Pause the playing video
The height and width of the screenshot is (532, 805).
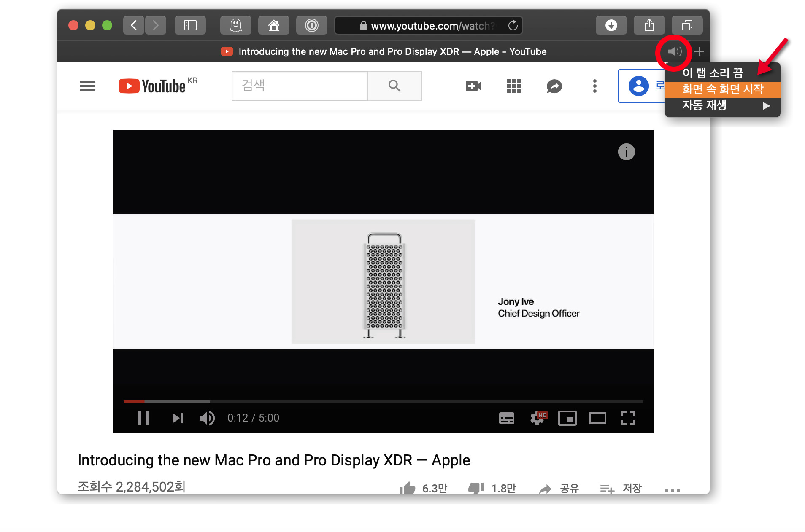click(x=143, y=418)
